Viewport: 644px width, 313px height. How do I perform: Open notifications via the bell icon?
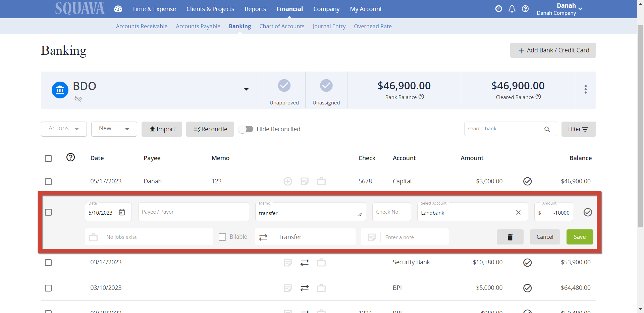click(x=512, y=9)
